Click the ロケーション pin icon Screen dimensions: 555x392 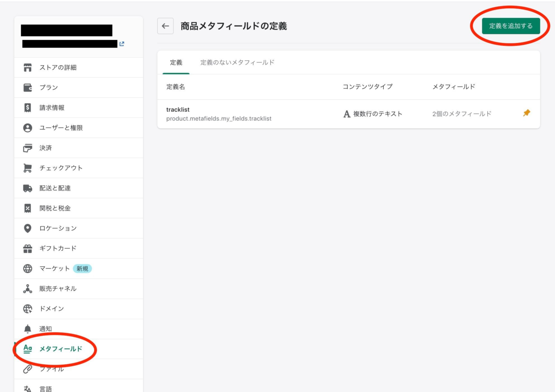coord(28,228)
